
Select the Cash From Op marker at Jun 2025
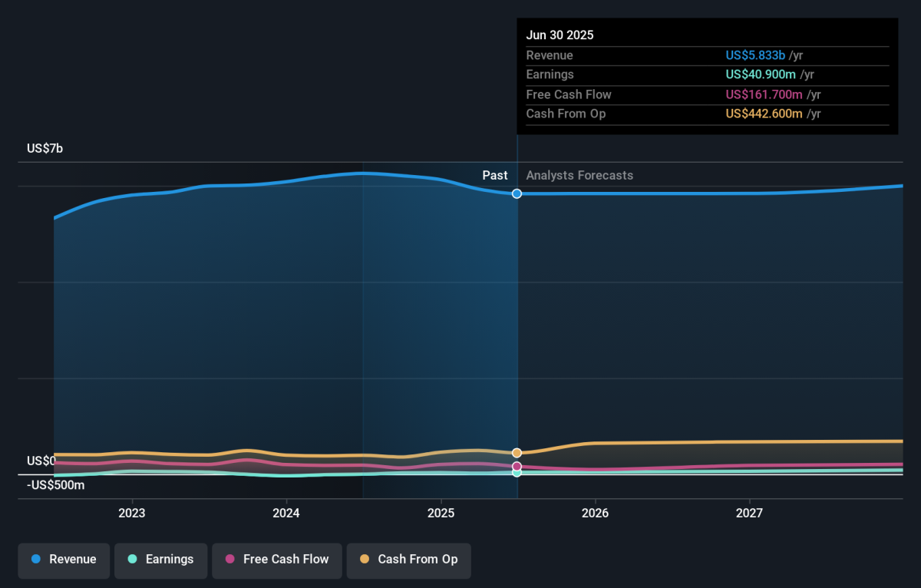click(517, 453)
